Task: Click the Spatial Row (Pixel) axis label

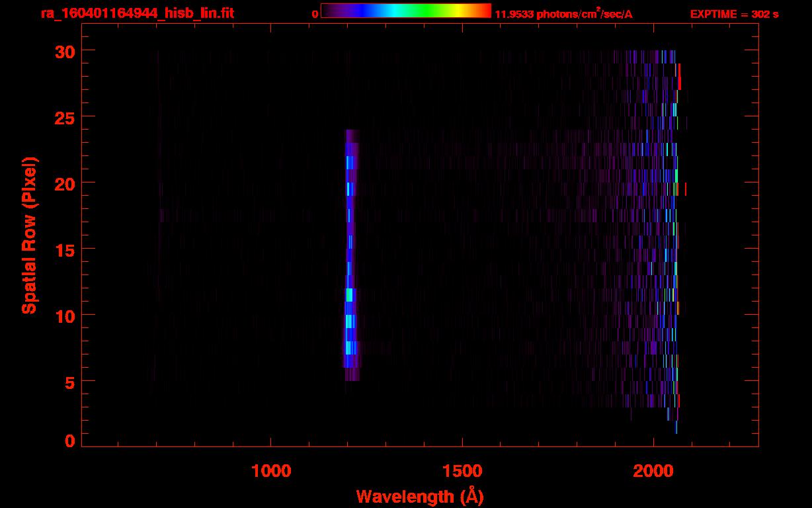Action: click(x=29, y=235)
